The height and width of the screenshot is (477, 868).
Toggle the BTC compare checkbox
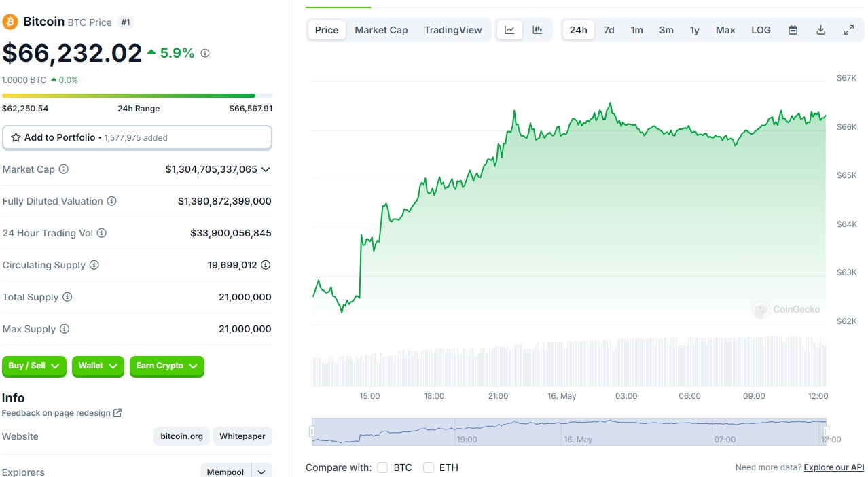[x=382, y=467]
